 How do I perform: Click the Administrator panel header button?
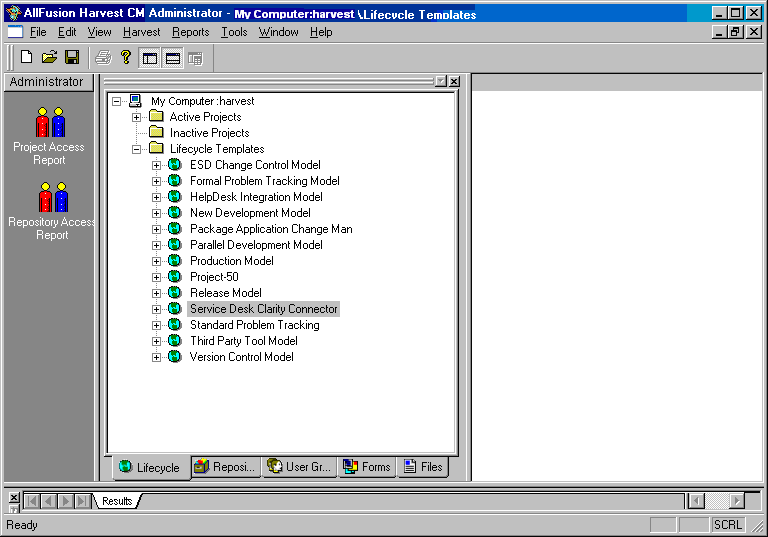pos(47,82)
